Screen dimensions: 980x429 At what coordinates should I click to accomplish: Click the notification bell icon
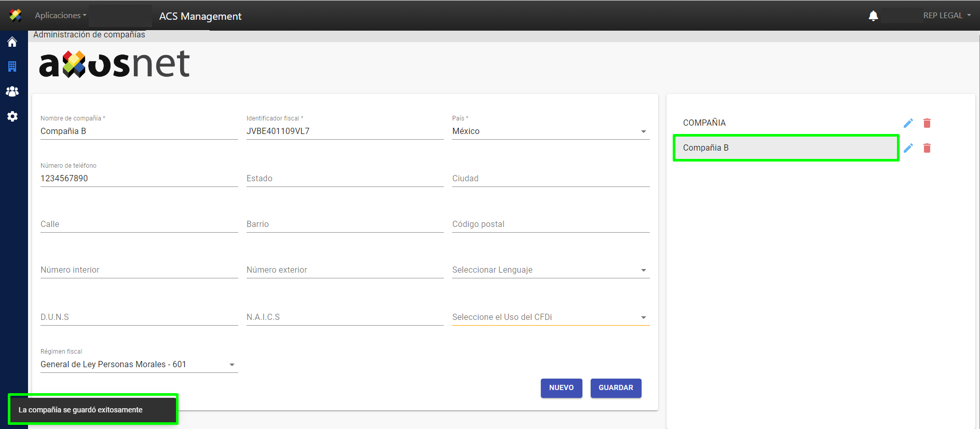(x=873, y=16)
